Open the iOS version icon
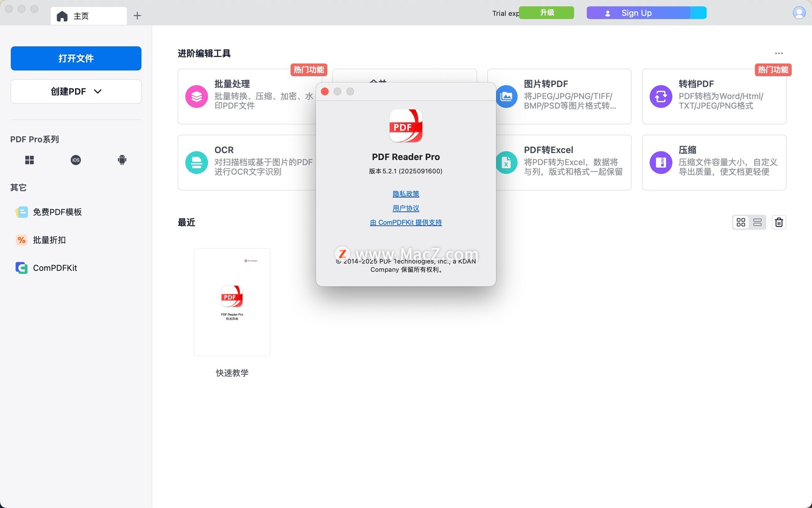This screenshot has width=812, height=508. tap(76, 160)
